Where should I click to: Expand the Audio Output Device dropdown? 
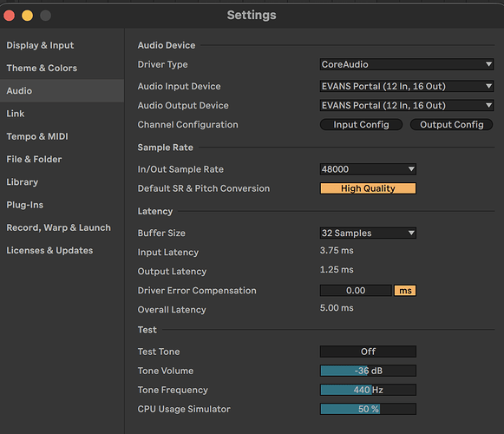[407, 106]
